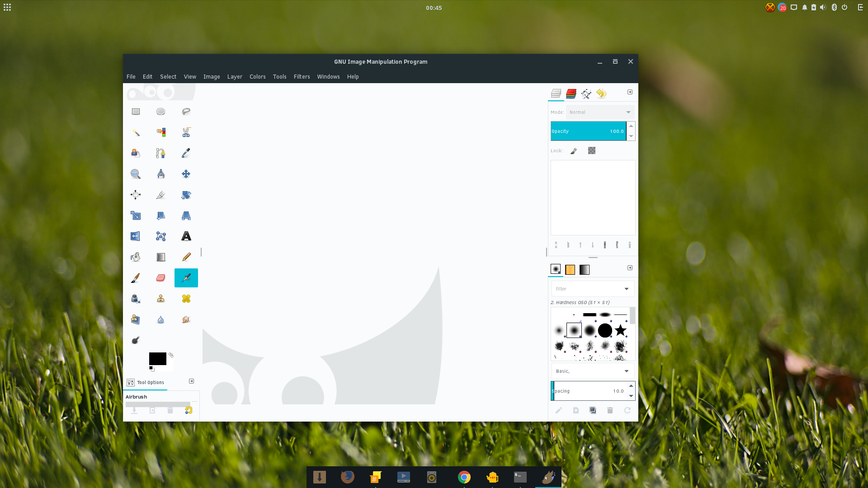The image size is (868, 488).
Task: Select the Fuzzy Select magic wand tool
Action: [x=136, y=132]
